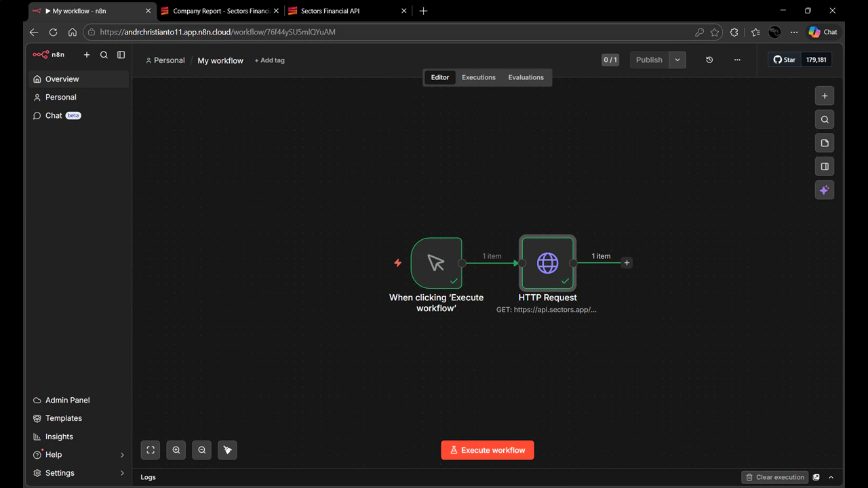Click the Execute workflow button
The width and height of the screenshot is (868, 488).
(x=487, y=449)
